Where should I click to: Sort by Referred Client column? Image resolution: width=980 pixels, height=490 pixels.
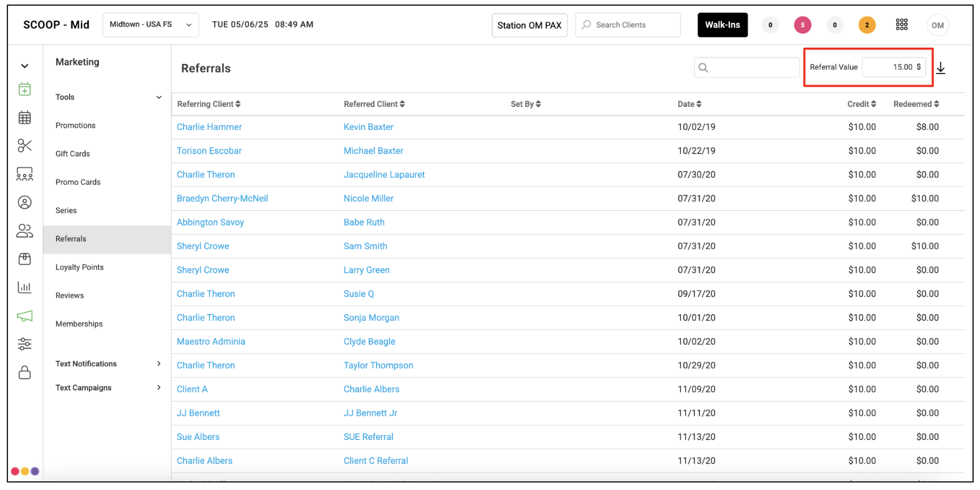pos(374,104)
